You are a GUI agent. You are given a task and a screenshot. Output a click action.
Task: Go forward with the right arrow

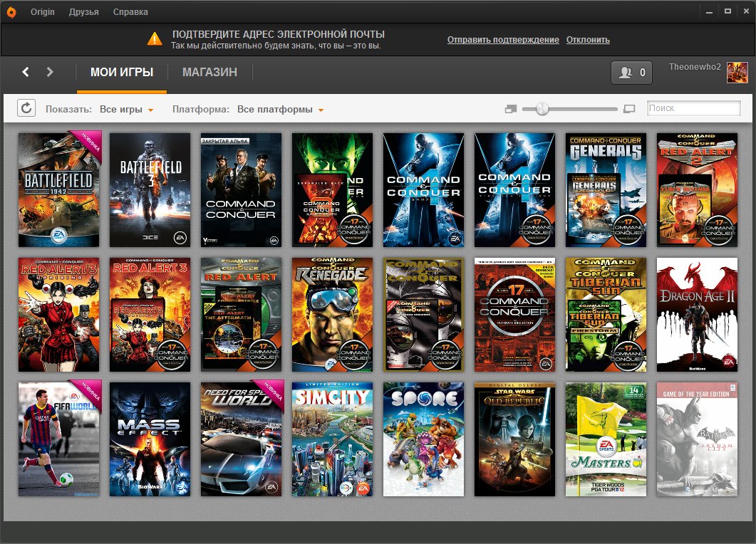point(50,72)
